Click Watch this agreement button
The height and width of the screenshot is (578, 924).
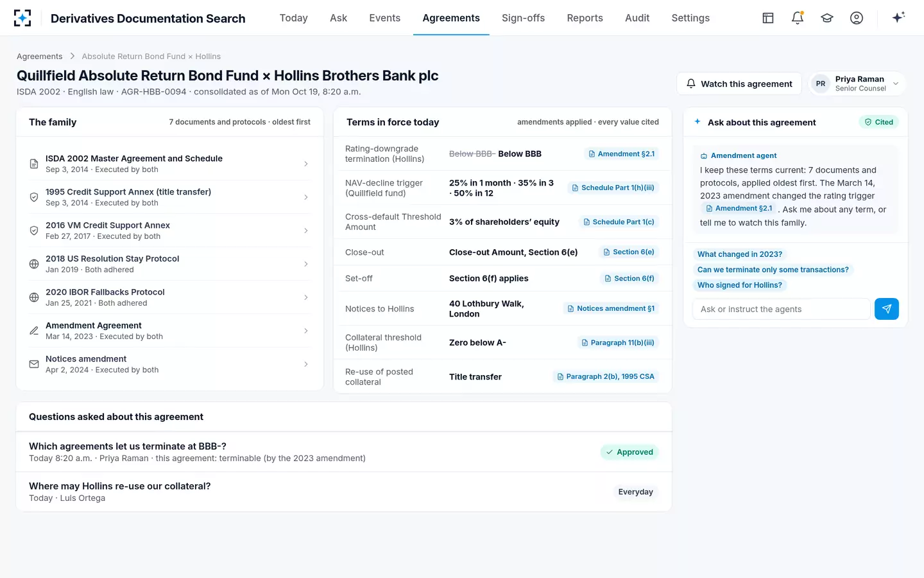739,83
